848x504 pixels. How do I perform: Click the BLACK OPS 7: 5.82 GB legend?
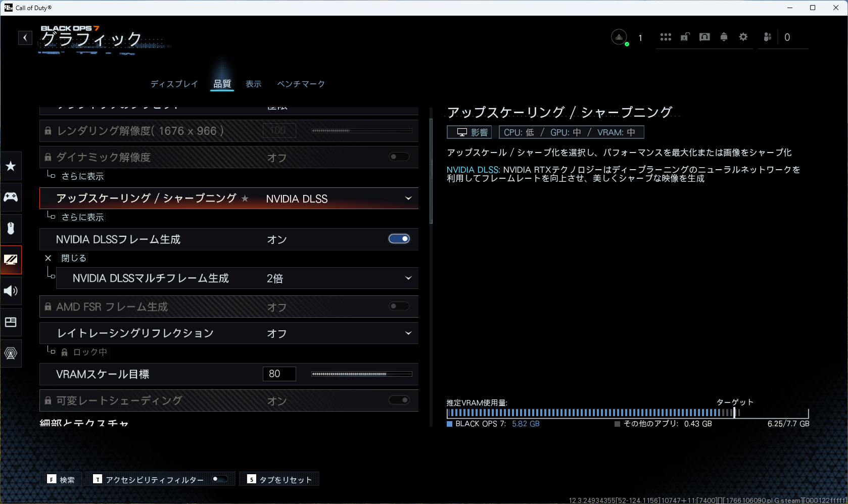(x=493, y=424)
